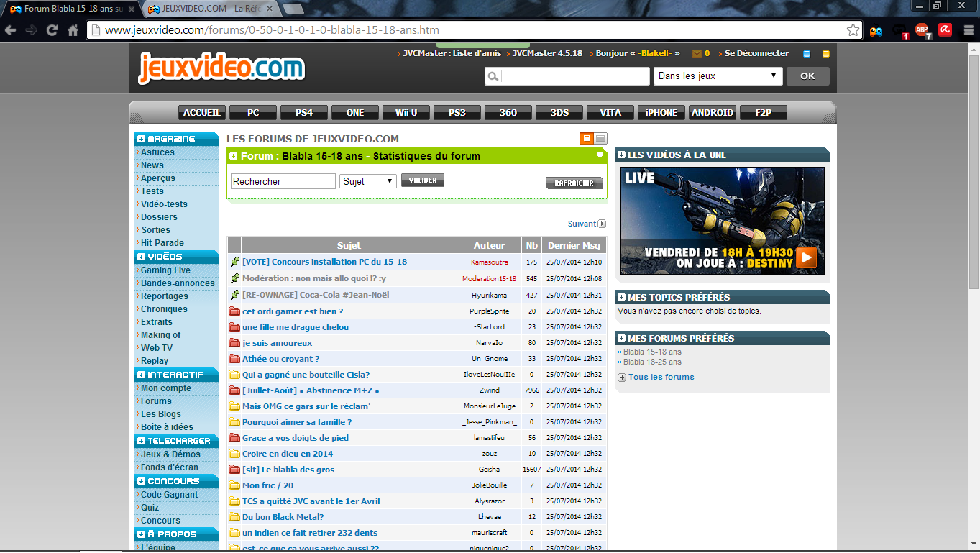Collapse the VIDÉOS sidebar section
The image size is (980, 553).
tap(141, 257)
